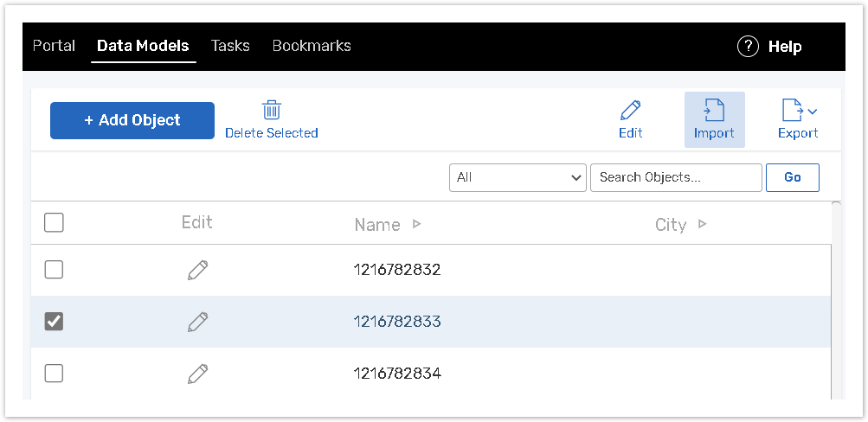
Task: Expand the Export dropdown arrow
Action: point(813,112)
